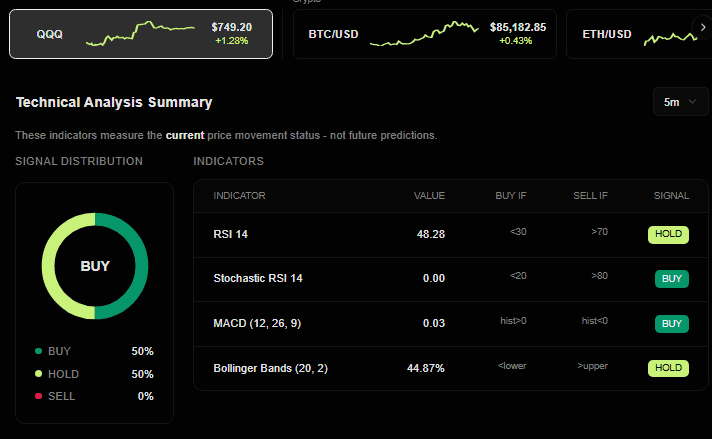Viewport: 712px width, 439px height.
Task: Click the Stochastic RSI value 0.00
Action: (434, 278)
